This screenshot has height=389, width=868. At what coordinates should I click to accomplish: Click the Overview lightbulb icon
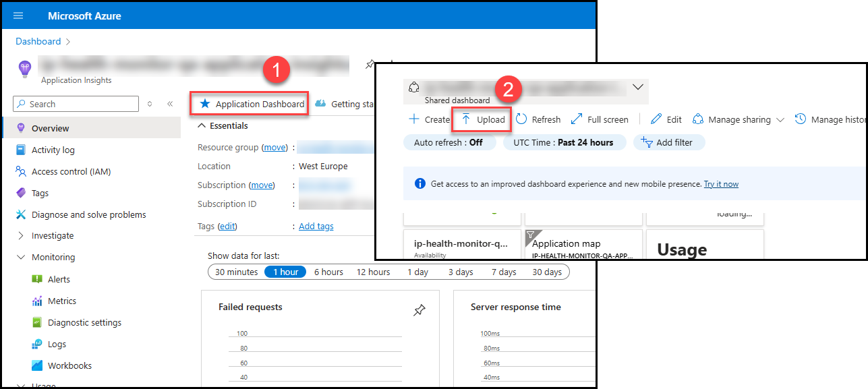click(20, 128)
